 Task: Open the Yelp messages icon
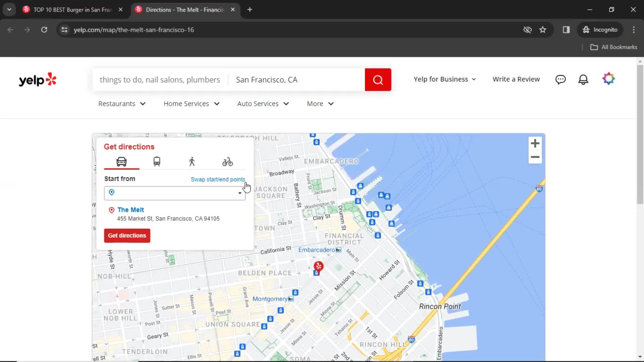[560, 79]
